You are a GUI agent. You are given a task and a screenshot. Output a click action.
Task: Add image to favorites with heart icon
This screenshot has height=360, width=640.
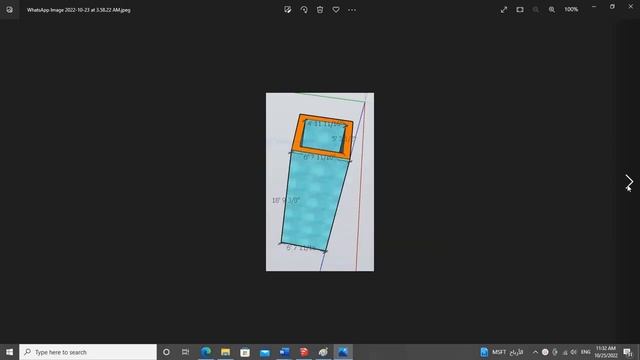(x=336, y=10)
